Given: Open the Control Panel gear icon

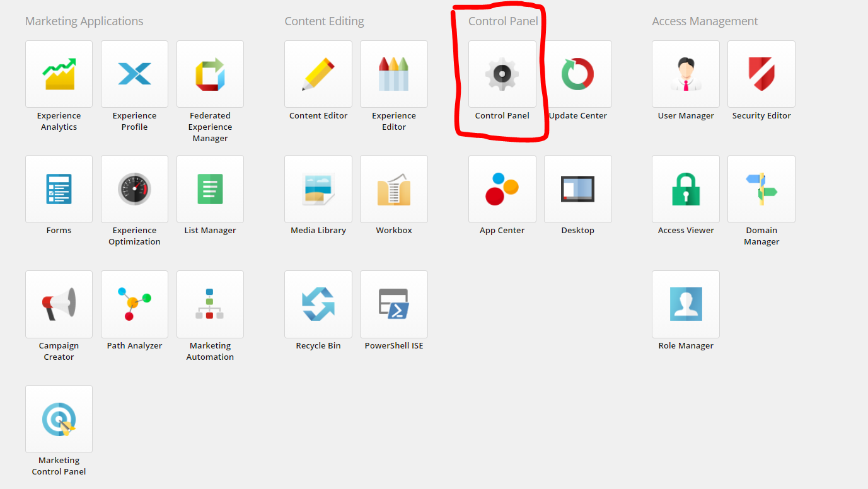Looking at the screenshot, I should pyautogui.click(x=502, y=74).
